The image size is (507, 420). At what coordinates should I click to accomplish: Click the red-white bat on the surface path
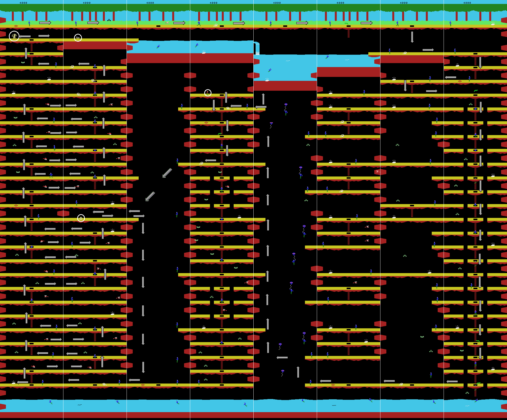pyautogui.click(x=167, y=22)
